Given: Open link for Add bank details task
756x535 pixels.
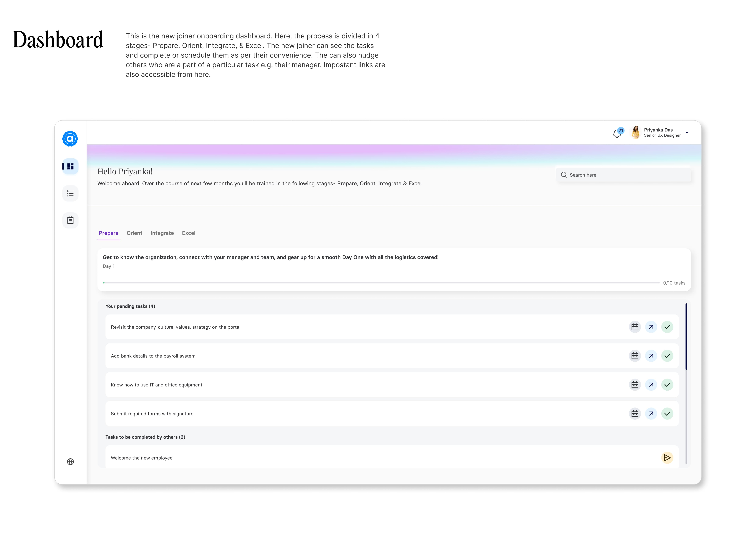Looking at the screenshot, I should [x=651, y=356].
